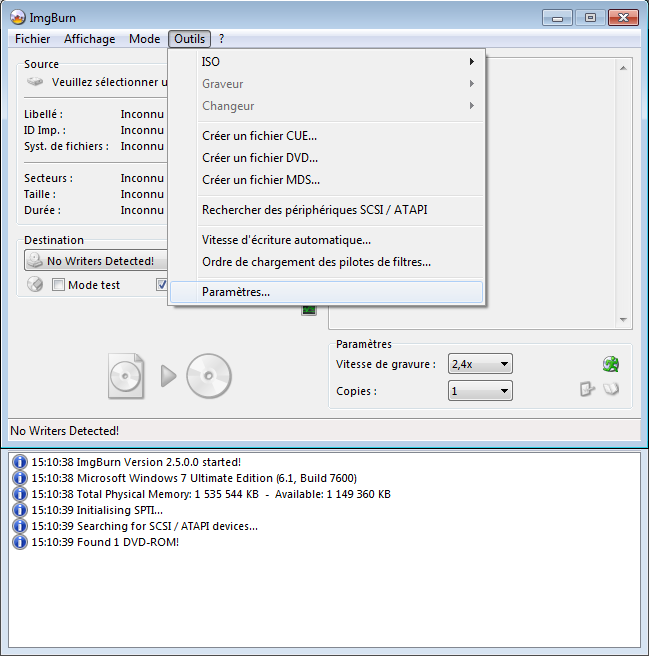
Task: Click the destination disc icon right of the arrow
Action: pos(208,376)
